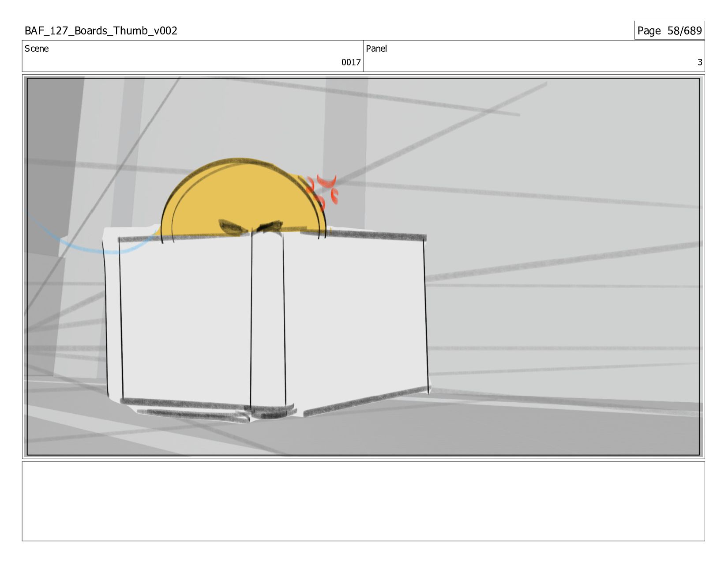Click the panel number 3

(699, 62)
